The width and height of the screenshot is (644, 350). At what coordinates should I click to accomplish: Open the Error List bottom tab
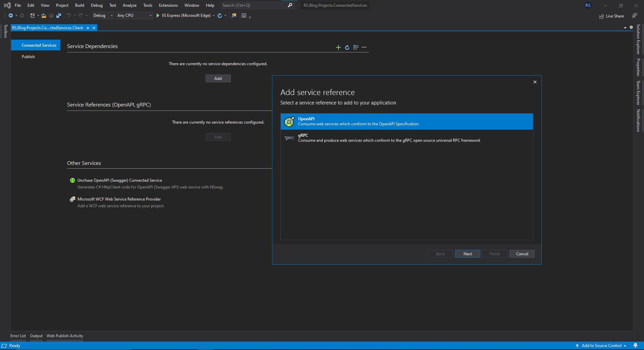point(18,336)
